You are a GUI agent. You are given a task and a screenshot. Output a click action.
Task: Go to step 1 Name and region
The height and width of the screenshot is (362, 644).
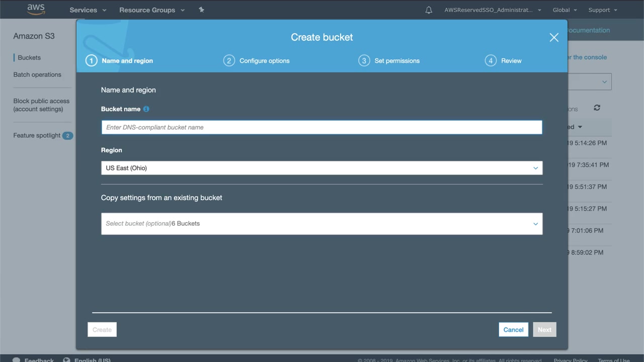pyautogui.click(x=120, y=61)
